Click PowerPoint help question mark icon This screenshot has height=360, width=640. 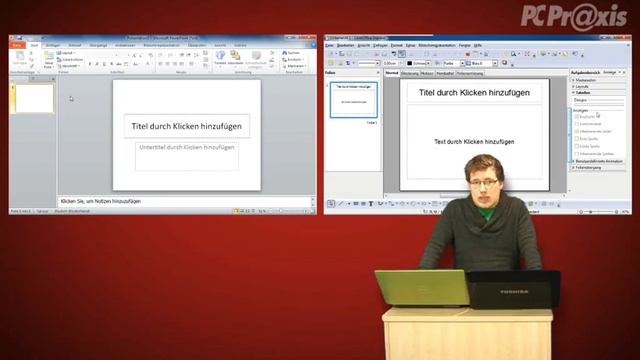tap(313, 45)
